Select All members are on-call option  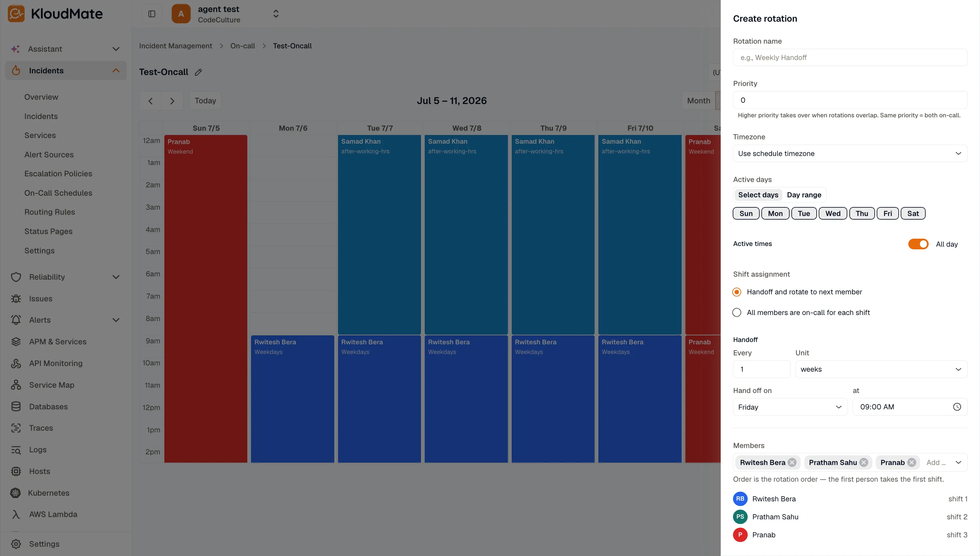[x=737, y=313]
